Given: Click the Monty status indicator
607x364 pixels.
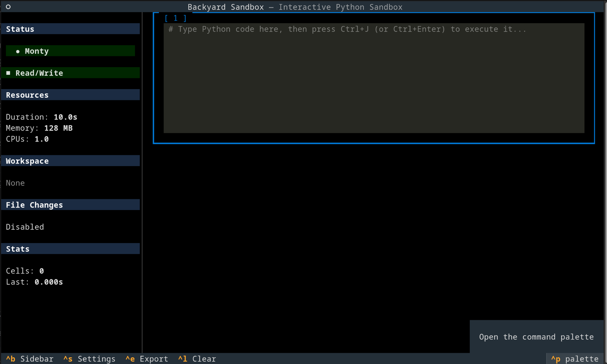Looking at the screenshot, I should tap(70, 51).
